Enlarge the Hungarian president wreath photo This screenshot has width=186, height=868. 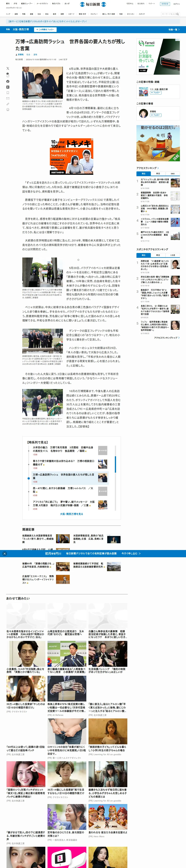57,411
